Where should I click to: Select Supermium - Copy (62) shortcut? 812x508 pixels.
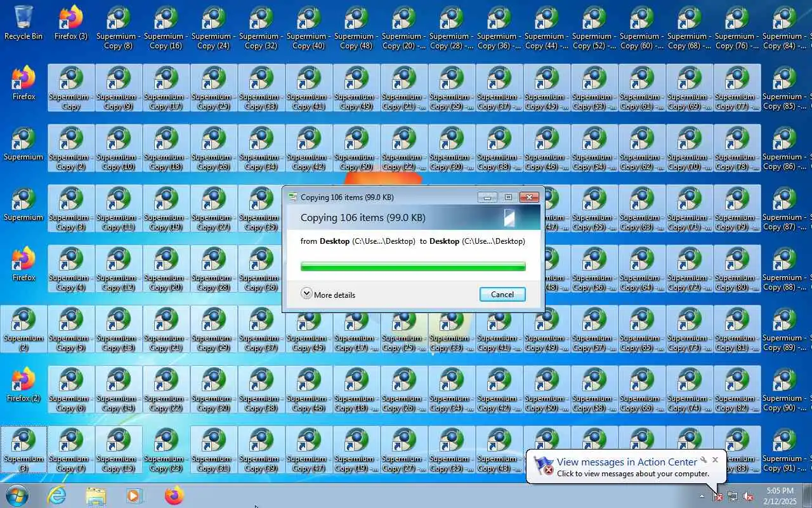point(642,148)
